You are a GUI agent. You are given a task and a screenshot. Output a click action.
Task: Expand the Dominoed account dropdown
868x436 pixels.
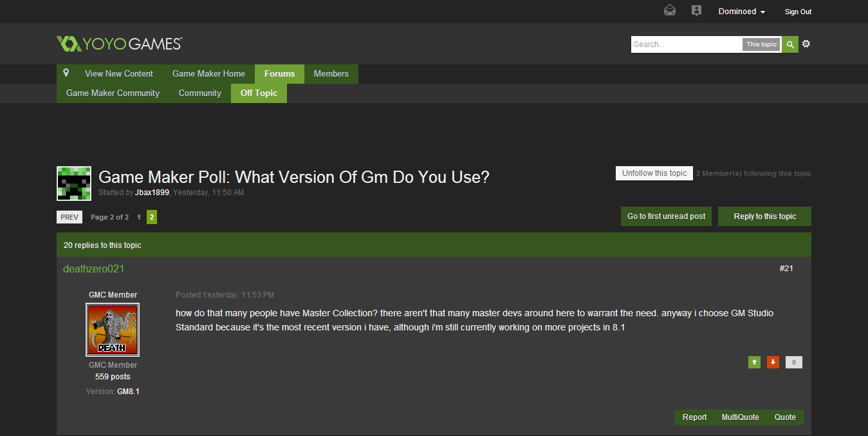742,12
